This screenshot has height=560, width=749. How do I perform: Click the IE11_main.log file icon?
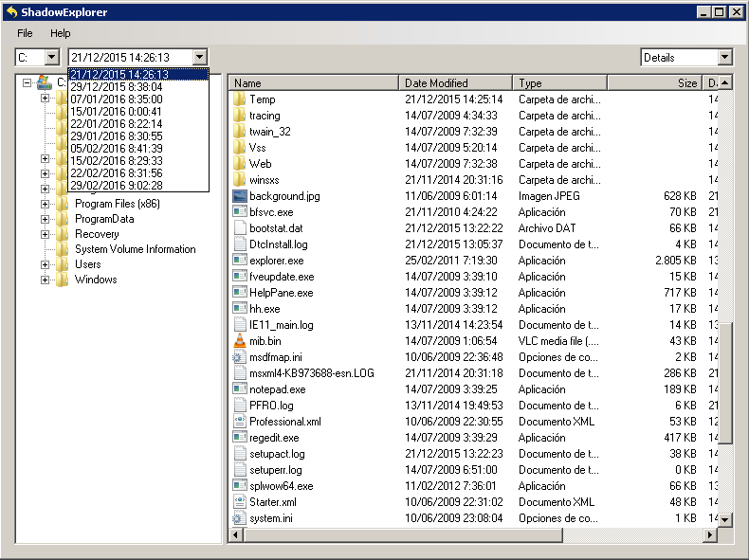click(239, 325)
